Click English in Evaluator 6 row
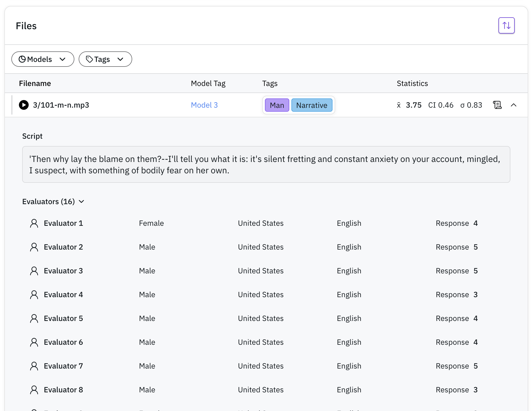This screenshot has width=532, height=411. (349, 342)
